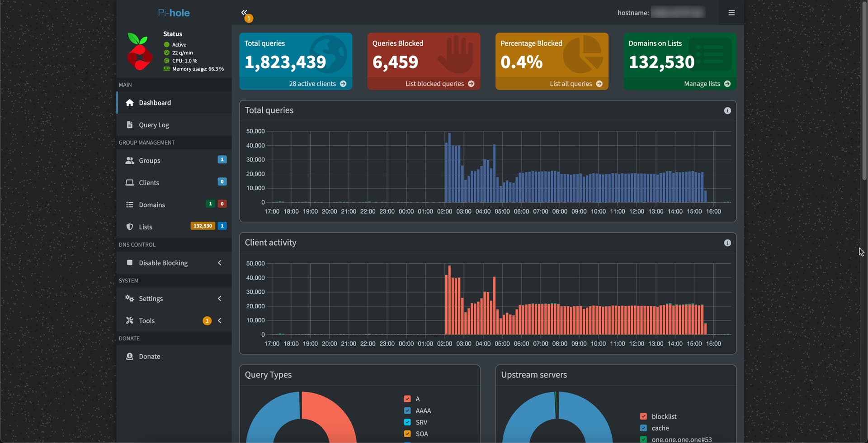The width and height of the screenshot is (868, 443).
Task: Click Clients laptop icon
Action: click(x=130, y=183)
